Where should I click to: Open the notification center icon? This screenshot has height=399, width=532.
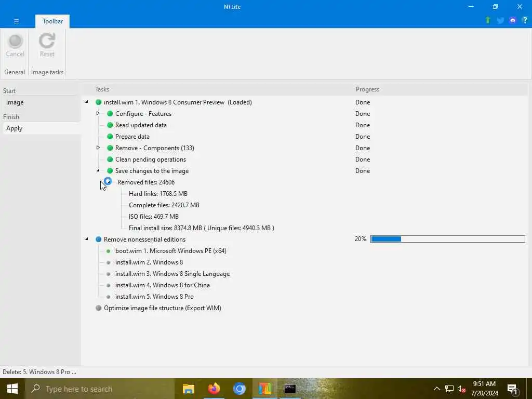coord(512,390)
